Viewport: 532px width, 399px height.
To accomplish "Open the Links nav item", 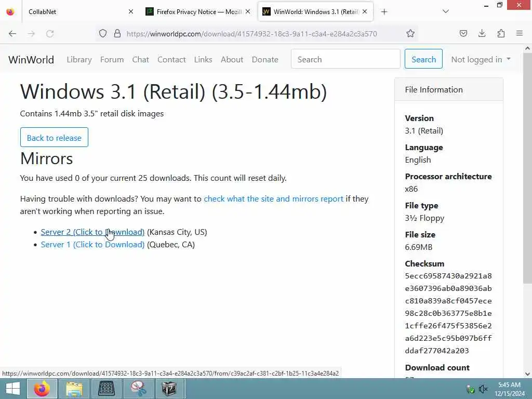I will [203, 59].
